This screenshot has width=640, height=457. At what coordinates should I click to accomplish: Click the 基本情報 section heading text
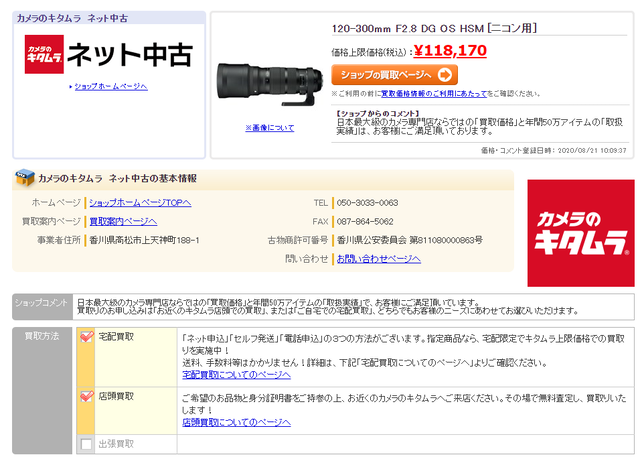point(118,178)
